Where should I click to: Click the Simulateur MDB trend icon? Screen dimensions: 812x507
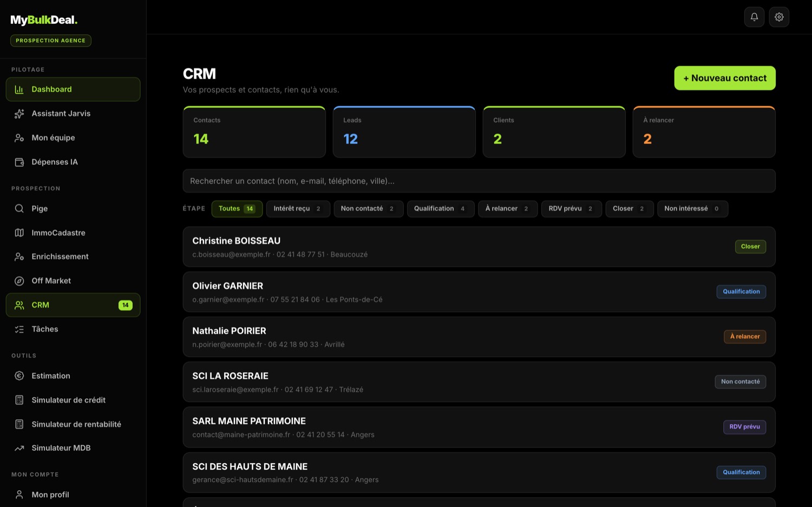19,448
